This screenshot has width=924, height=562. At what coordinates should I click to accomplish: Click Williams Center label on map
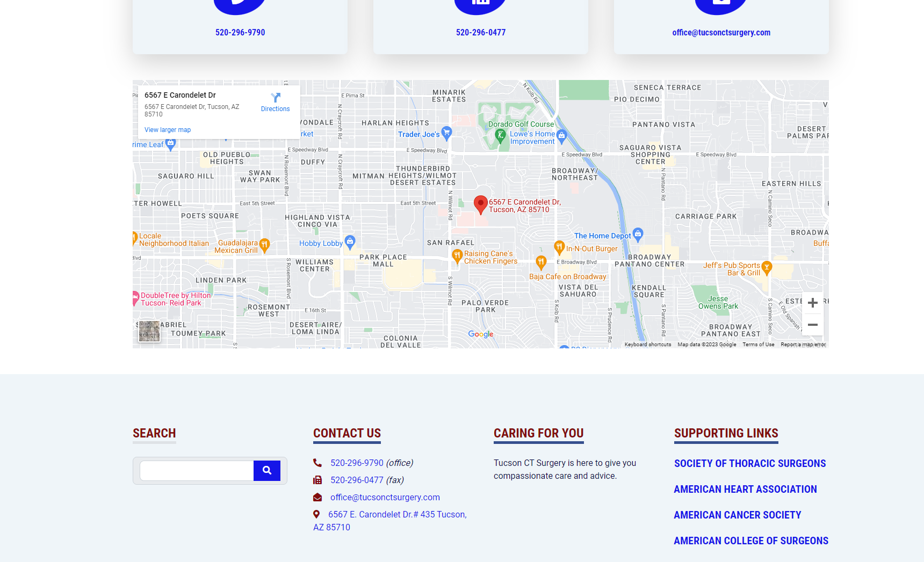click(314, 266)
